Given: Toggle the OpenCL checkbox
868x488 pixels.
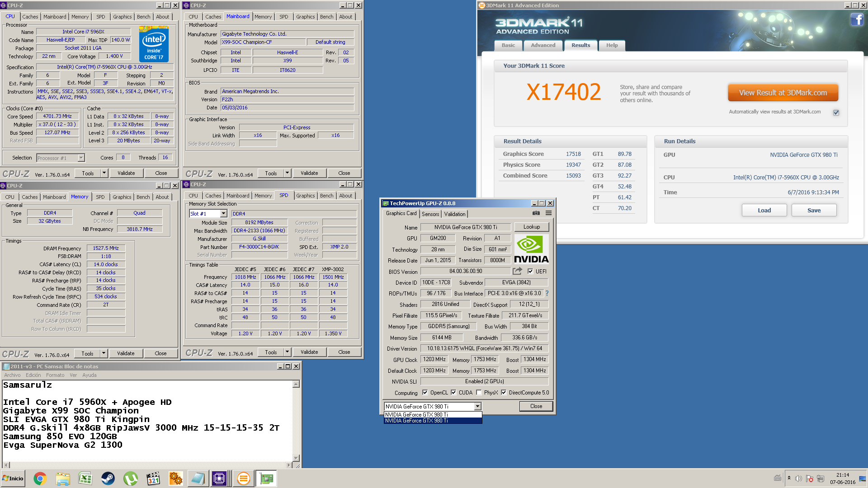Looking at the screenshot, I should (x=425, y=392).
